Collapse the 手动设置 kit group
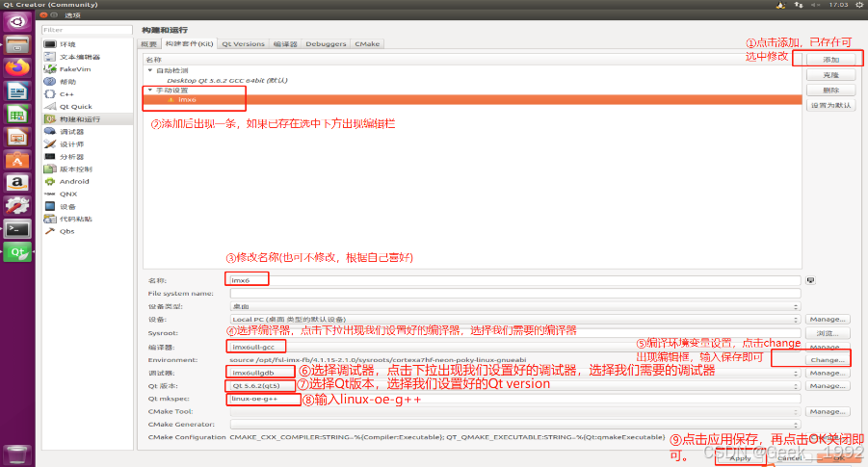Viewport: 868px width, 467px height. 150,90
